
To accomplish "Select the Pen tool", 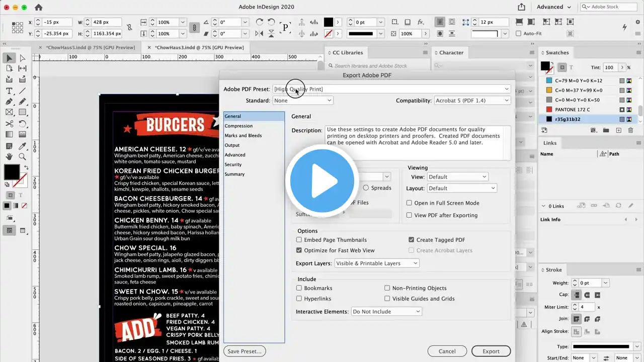I will tap(9, 102).
